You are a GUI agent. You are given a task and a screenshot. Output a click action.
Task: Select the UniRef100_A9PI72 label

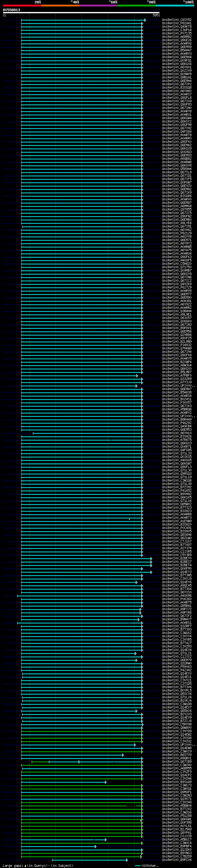point(177,609)
